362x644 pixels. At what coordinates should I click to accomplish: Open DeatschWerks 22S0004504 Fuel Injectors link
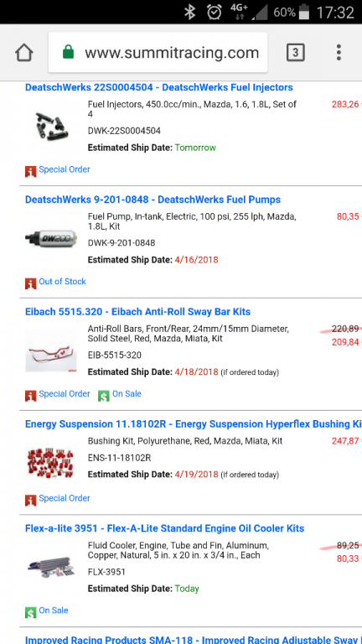pos(159,87)
